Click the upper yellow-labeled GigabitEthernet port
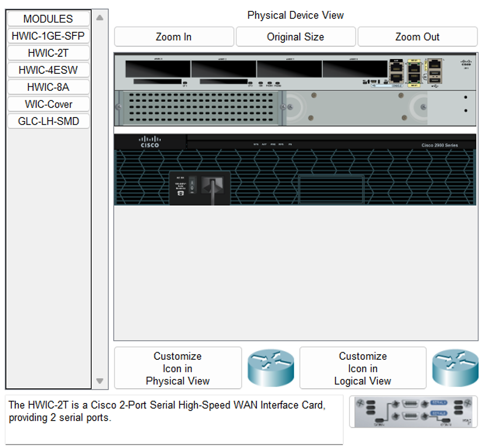The width and height of the screenshot is (487, 448). coord(414,68)
